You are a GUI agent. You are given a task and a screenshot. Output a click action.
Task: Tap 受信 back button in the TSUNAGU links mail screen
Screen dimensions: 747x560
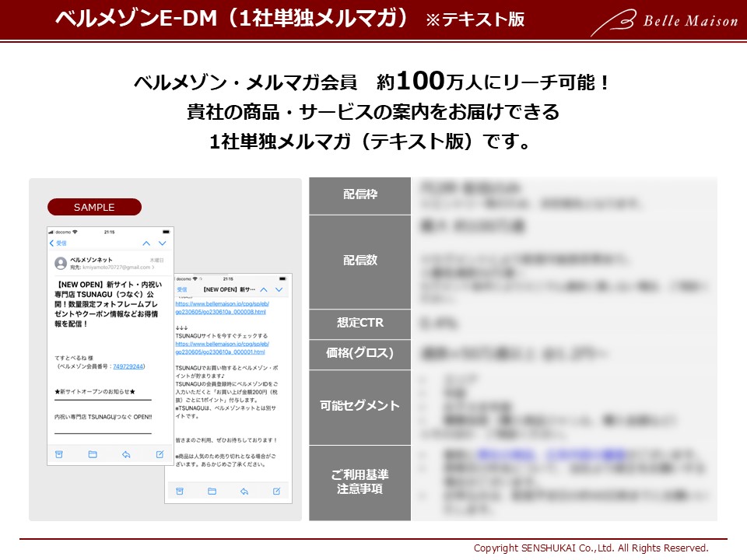click(x=182, y=289)
